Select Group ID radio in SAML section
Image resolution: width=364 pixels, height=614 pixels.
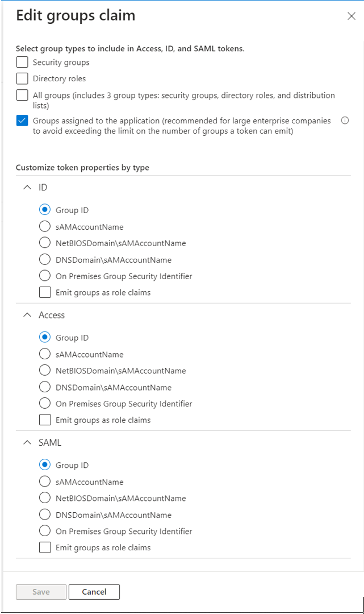click(45, 465)
